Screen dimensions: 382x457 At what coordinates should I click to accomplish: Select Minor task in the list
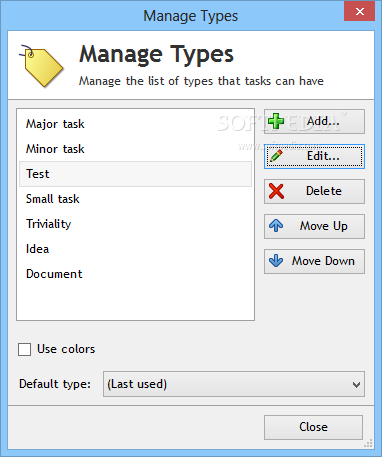135,149
